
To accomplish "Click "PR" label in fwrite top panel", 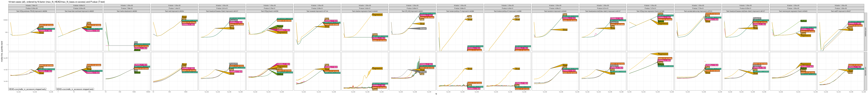I will 136,42.
